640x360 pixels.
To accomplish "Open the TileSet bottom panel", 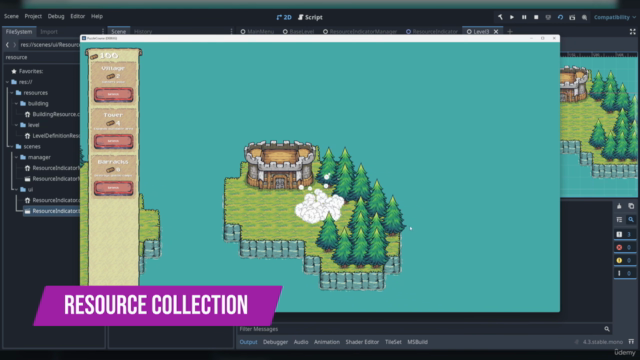I will click(393, 342).
